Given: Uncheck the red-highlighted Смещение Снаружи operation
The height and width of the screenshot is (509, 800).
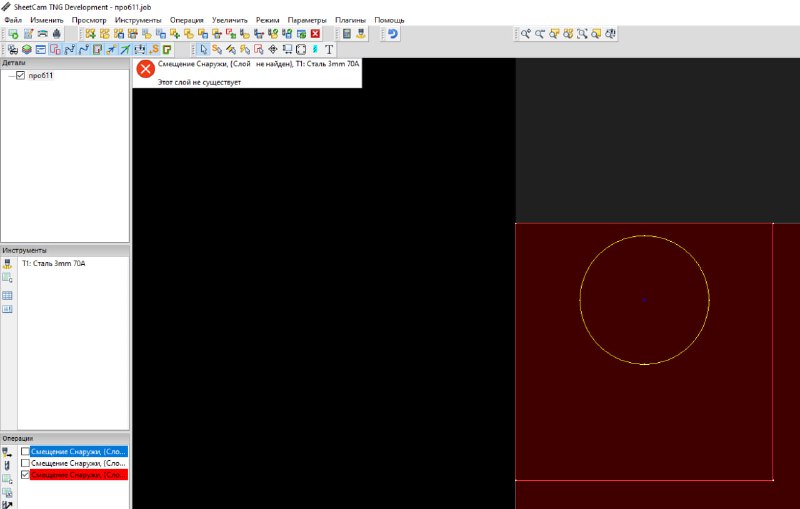Looking at the screenshot, I should (x=26, y=475).
